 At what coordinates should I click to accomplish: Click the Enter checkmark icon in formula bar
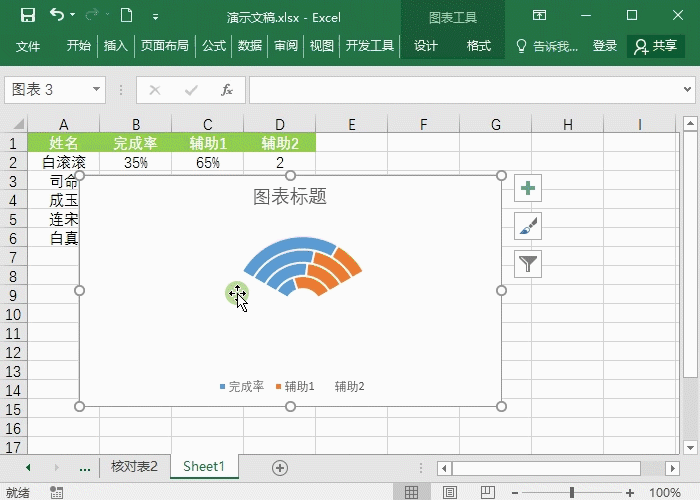click(x=191, y=90)
